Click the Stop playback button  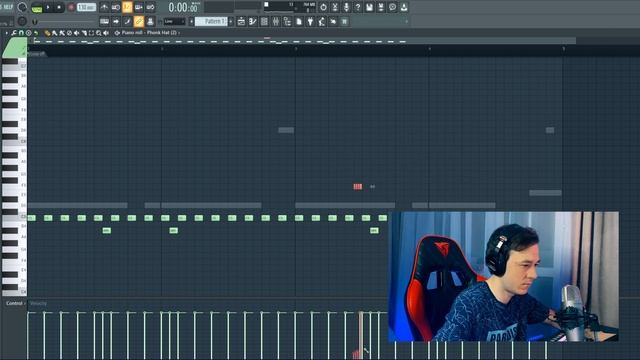(59, 7)
